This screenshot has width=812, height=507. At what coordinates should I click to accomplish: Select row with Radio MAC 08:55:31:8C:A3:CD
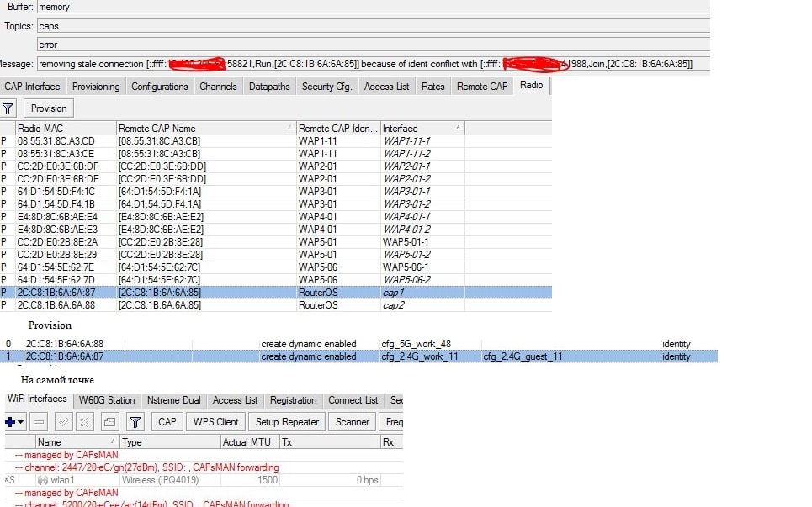275,141
